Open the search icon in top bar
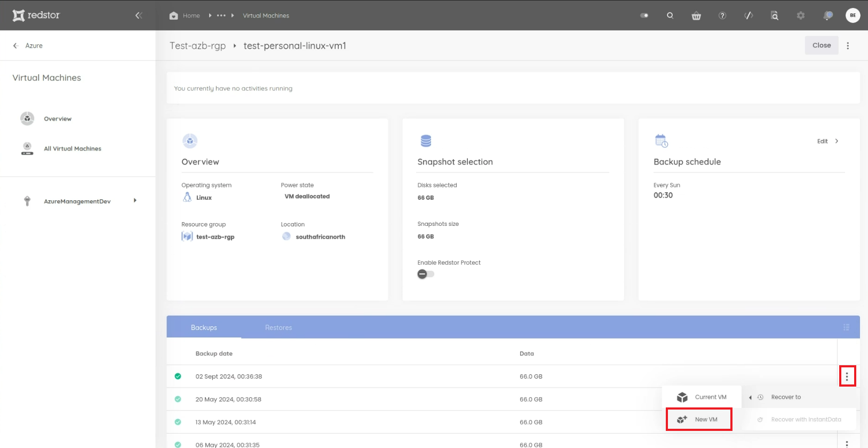 click(x=670, y=15)
